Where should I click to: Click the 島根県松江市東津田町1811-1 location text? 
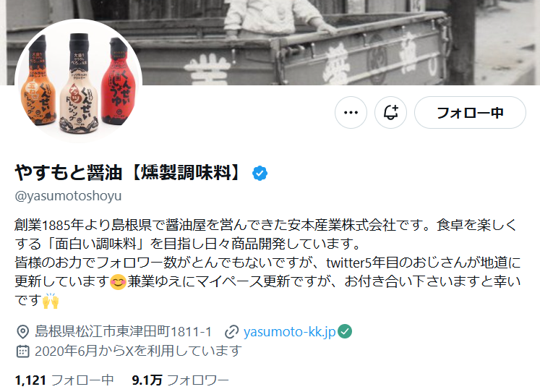(x=123, y=332)
